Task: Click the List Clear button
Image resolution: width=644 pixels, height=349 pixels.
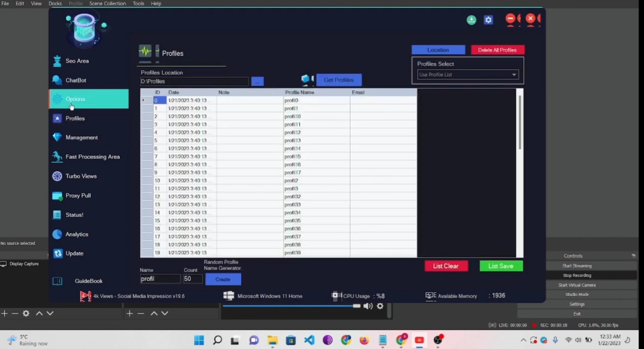Action: click(x=446, y=266)
